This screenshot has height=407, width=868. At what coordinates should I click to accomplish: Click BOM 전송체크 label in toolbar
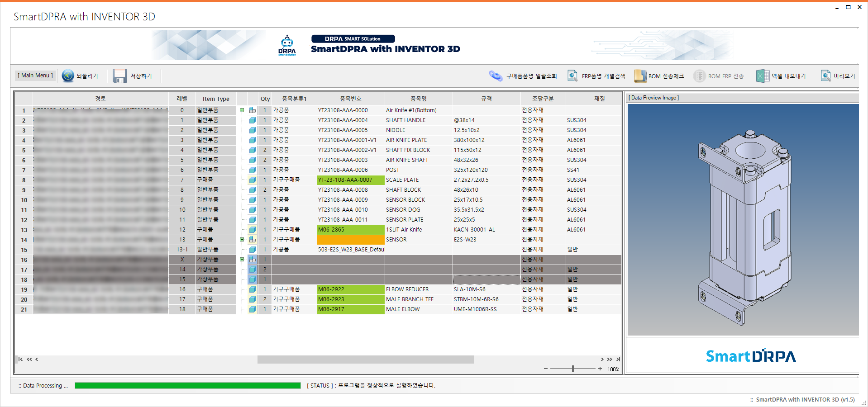pyautogui.click(x=666, y=76)
